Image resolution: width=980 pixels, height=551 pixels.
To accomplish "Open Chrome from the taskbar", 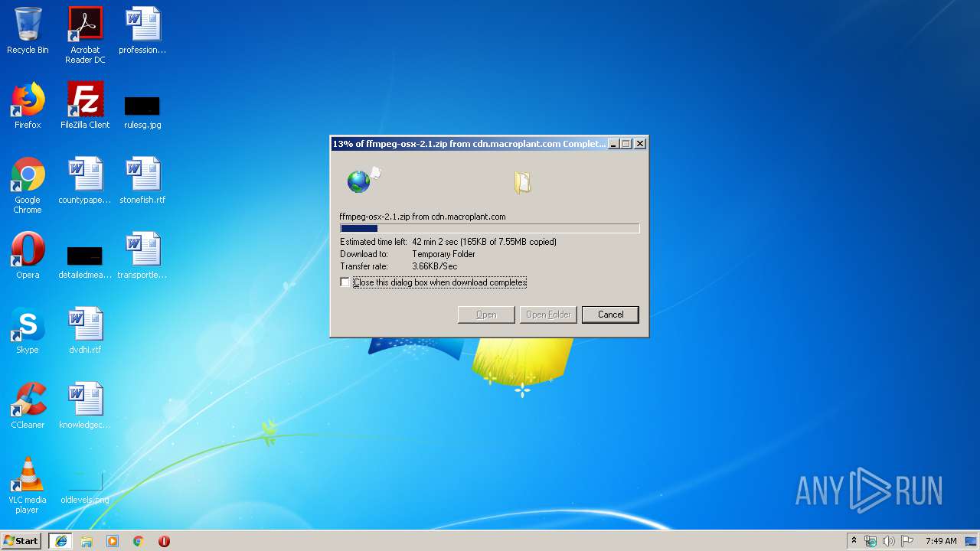I will [x=139, y=541].
